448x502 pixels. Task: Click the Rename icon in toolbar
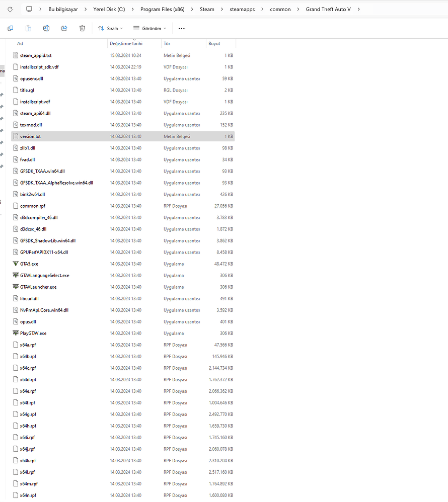[x=46, y=29]
